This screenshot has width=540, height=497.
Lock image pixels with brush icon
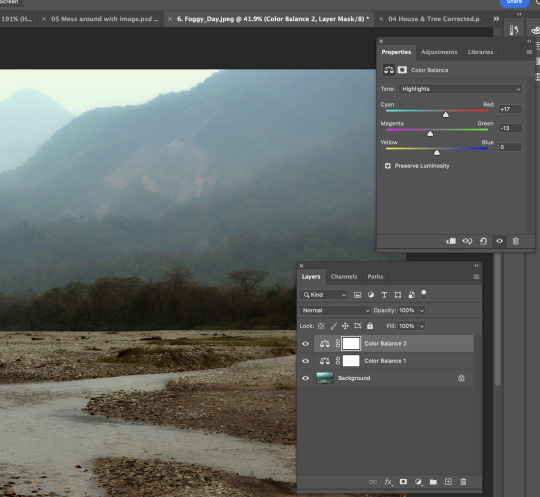[x=333, y=326]
